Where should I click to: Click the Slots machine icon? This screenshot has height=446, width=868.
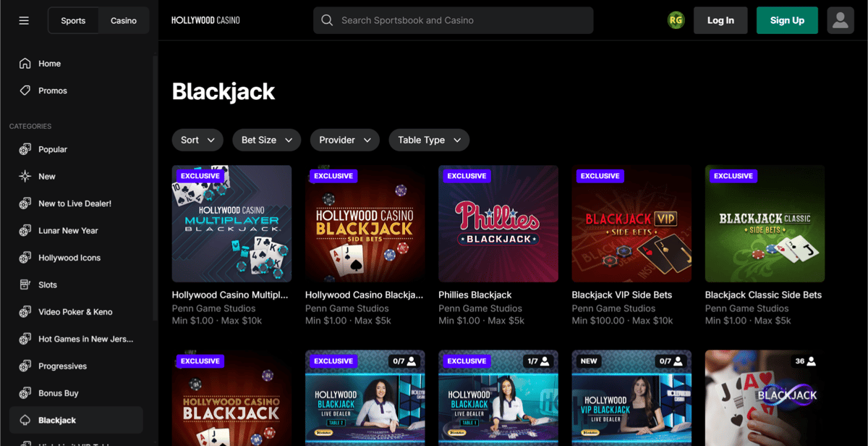[25, 285]
